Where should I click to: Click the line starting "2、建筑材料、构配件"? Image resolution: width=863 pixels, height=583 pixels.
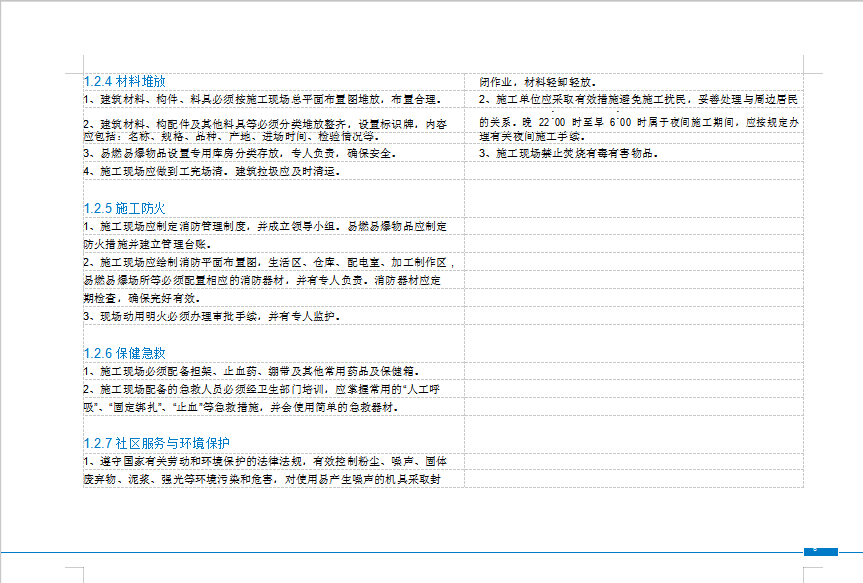pyautogui.click(x=265, y=124)
